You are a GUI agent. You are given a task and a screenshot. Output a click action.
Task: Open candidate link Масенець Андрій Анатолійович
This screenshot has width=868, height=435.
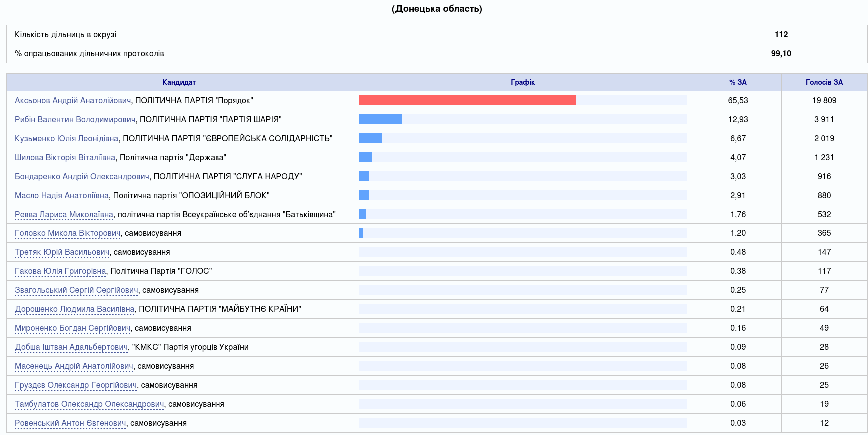pyautogui.click(x=74, y=366)
